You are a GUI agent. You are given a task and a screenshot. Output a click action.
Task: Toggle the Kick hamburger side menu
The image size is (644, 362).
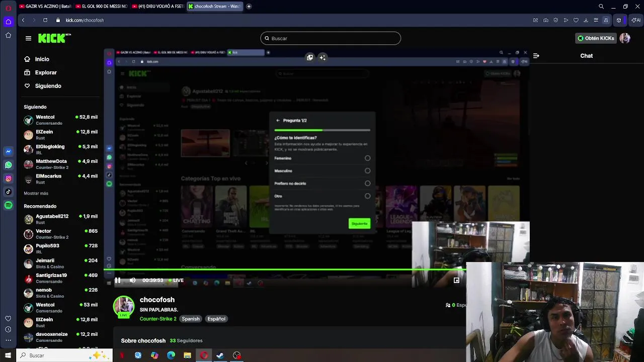tap(28, 38)
